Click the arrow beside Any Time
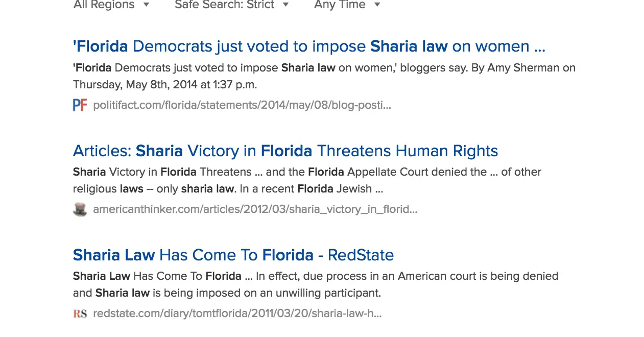Viewport: 644px width, 337px height. pos(377,5)
